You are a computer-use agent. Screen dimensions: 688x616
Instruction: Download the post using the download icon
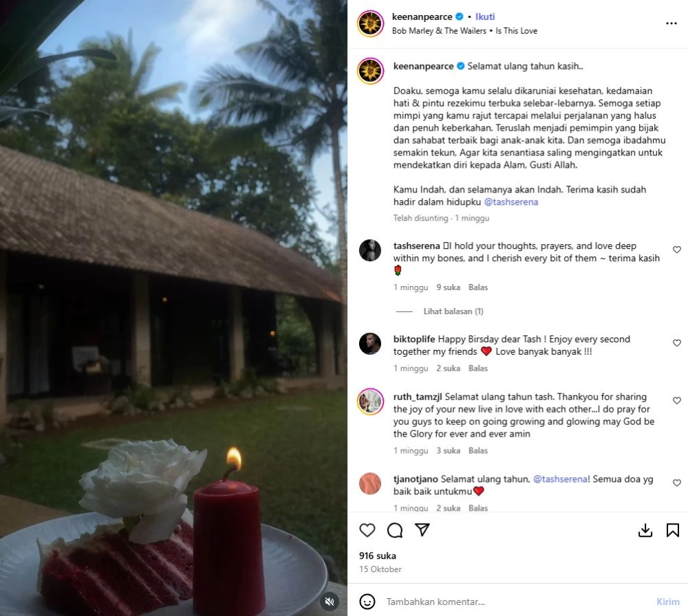645,530
